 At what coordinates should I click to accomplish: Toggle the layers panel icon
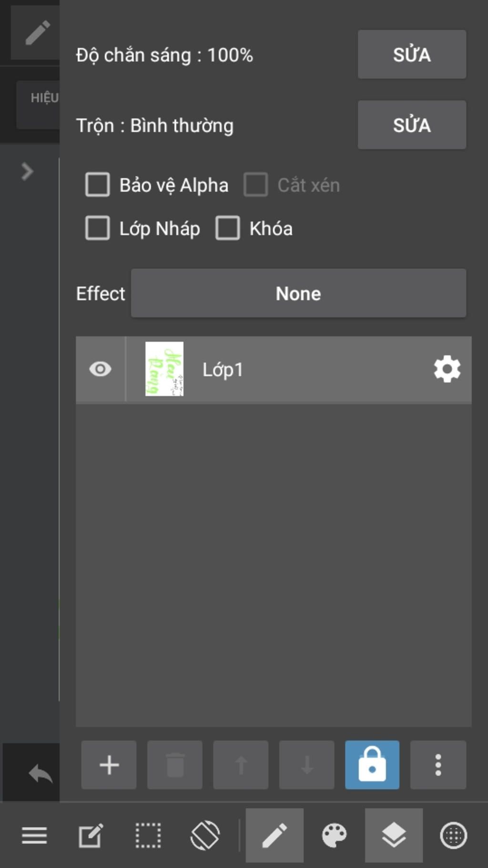394,836
